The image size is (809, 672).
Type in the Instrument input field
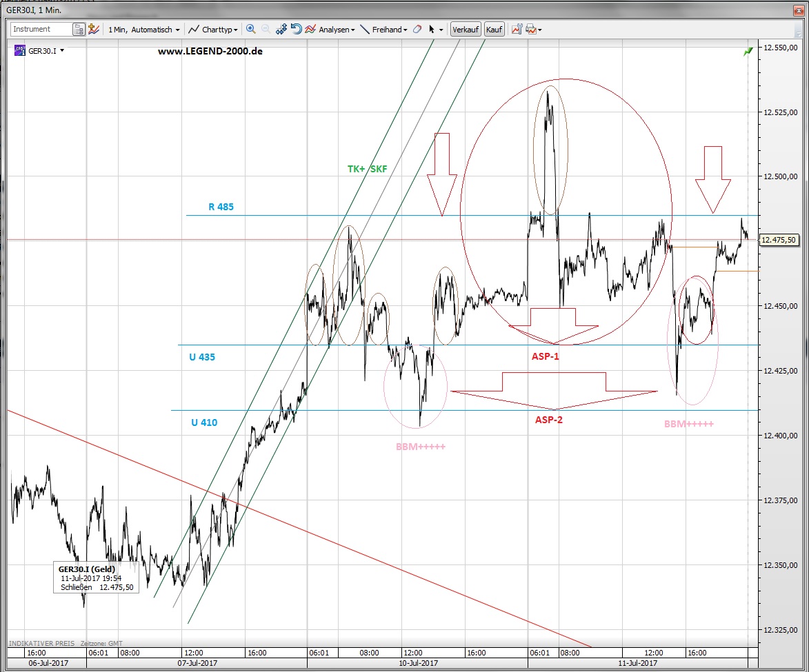pyautogui.click(x=41, y=30)
